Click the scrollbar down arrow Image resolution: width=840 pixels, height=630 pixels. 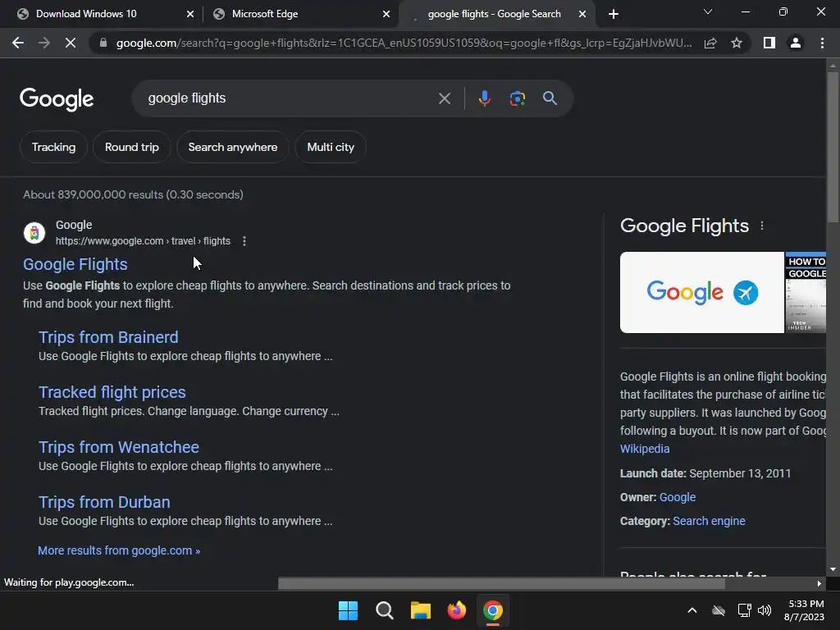pos(833,569)
